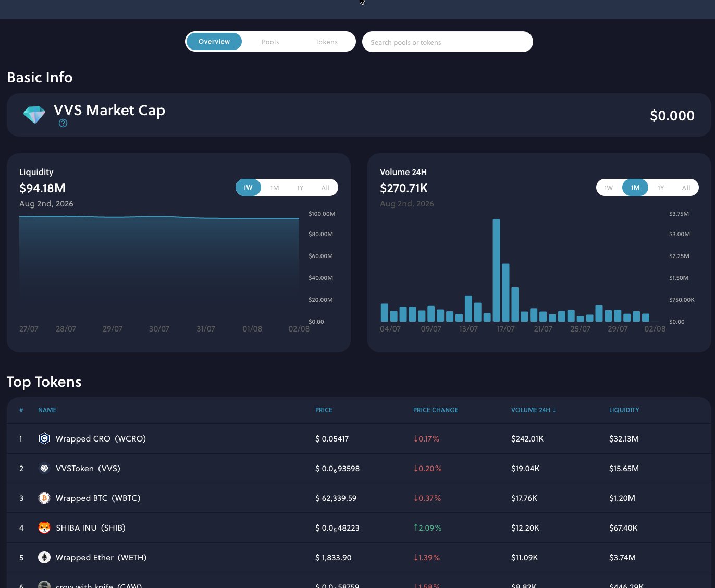Click the VVS diamond logo icon

coord(34,115)
